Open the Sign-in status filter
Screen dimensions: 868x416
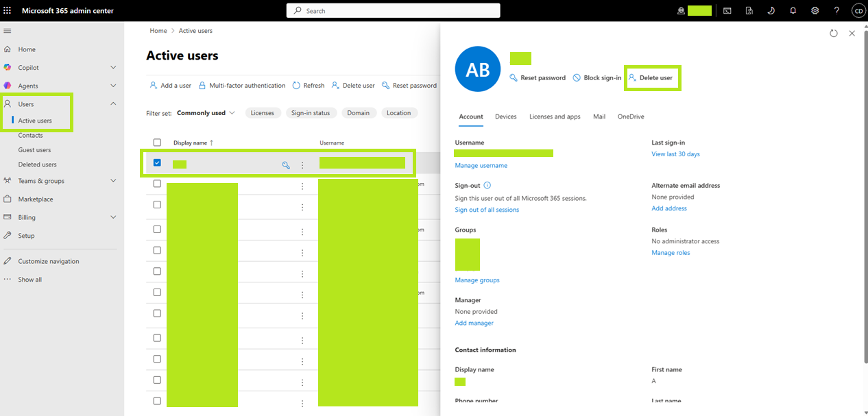coord(311,113)
